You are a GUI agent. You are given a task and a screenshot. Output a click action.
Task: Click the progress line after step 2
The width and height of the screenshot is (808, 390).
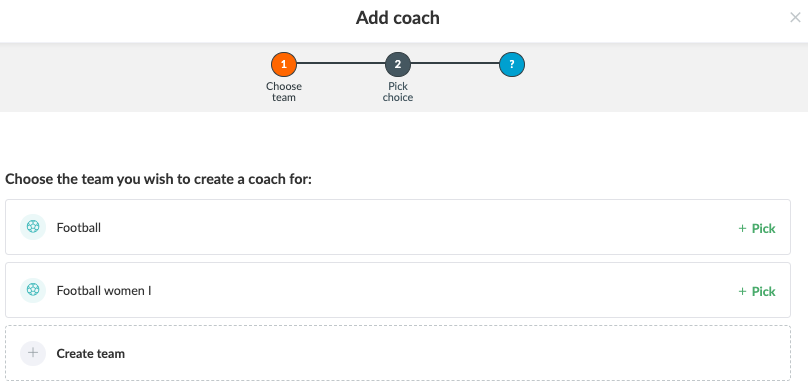(455, 64)
